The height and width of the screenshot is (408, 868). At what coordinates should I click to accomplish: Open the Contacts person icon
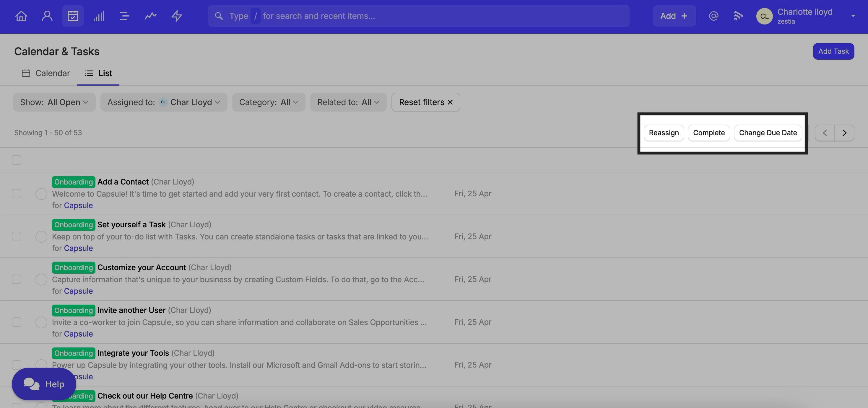47,16
